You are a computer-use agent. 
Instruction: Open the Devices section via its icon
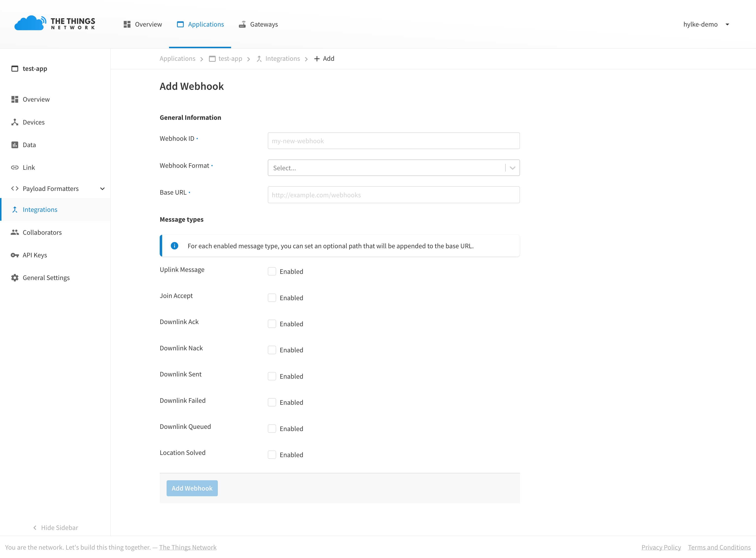[15, 122]
